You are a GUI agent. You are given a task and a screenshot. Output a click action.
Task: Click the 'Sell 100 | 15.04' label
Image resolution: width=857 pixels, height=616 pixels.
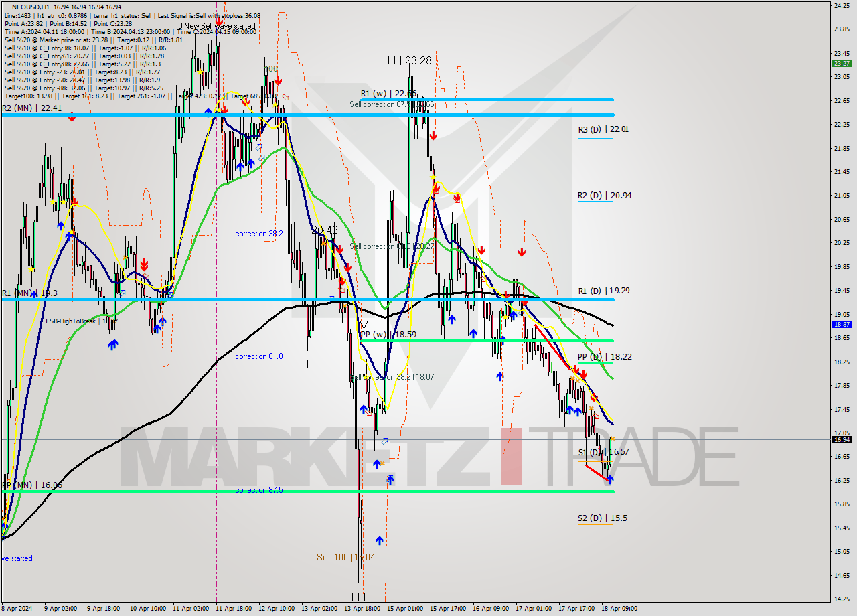pyautogui.click(x=345, y=557)
